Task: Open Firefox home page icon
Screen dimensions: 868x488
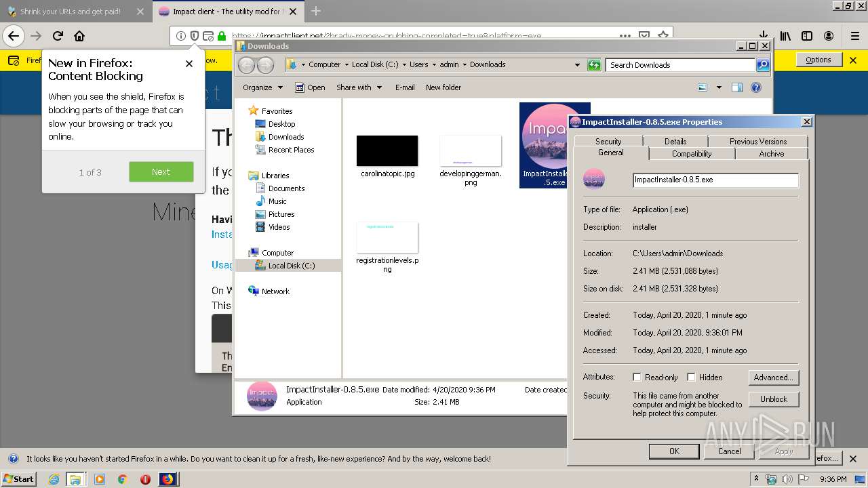Action: (79, 36)
